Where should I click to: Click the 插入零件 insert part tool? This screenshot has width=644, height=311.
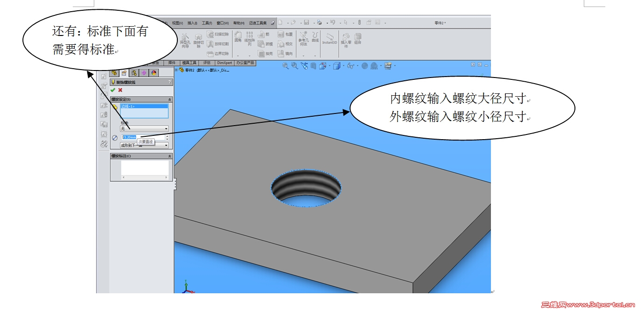click(x=346, y=40)
